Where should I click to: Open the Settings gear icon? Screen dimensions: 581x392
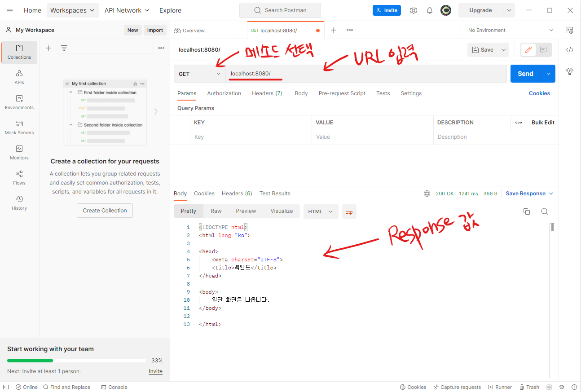[414, 10]
